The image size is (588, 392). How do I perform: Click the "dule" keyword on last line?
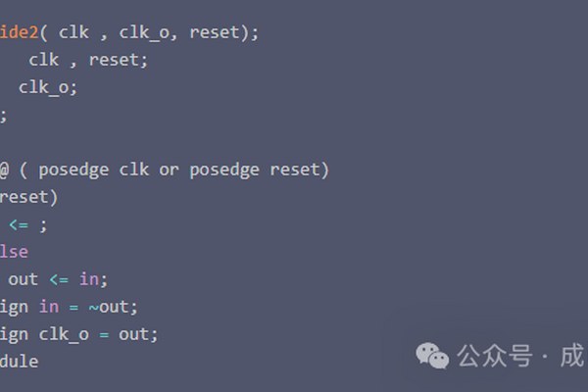[19, 362]
